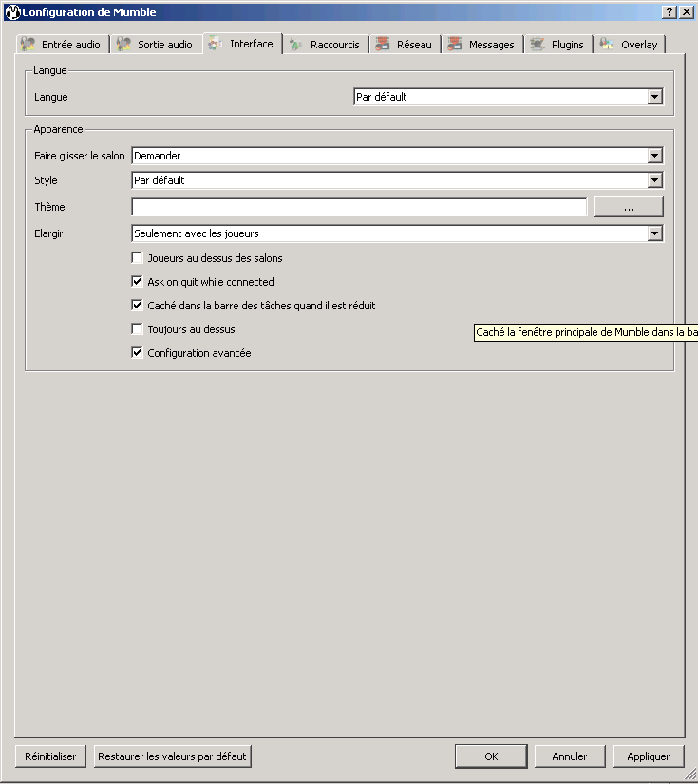The width and height of the screenshot is (698, 784).
Task: Browse theme with the ... button
Action: tap(629, 207)
